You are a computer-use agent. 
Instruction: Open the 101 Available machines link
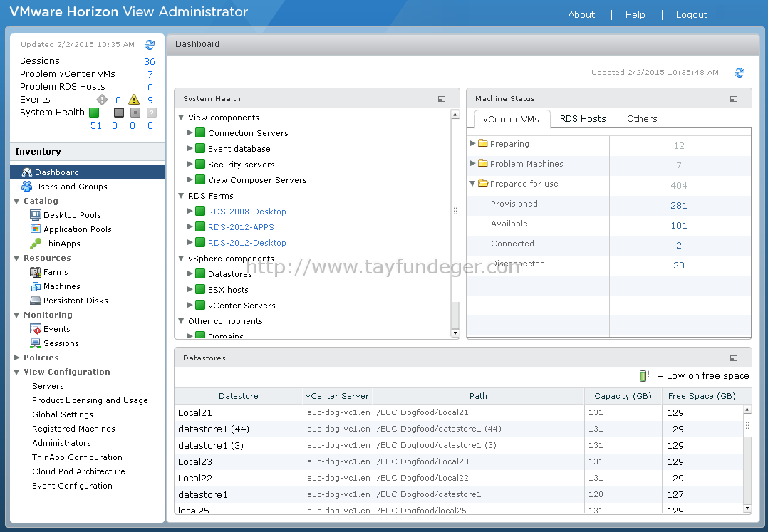[679, 226]
